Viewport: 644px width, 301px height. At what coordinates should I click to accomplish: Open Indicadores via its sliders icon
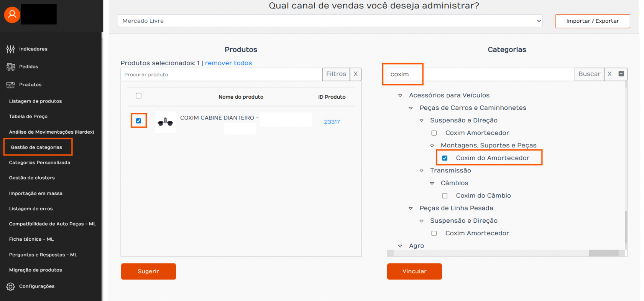pyautogui.click(x=10, y=49)
